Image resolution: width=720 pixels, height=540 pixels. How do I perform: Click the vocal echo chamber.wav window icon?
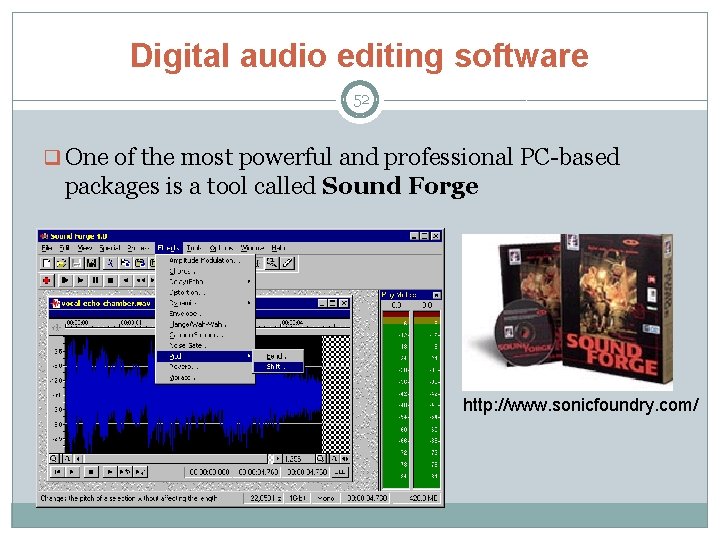(56, 304)
